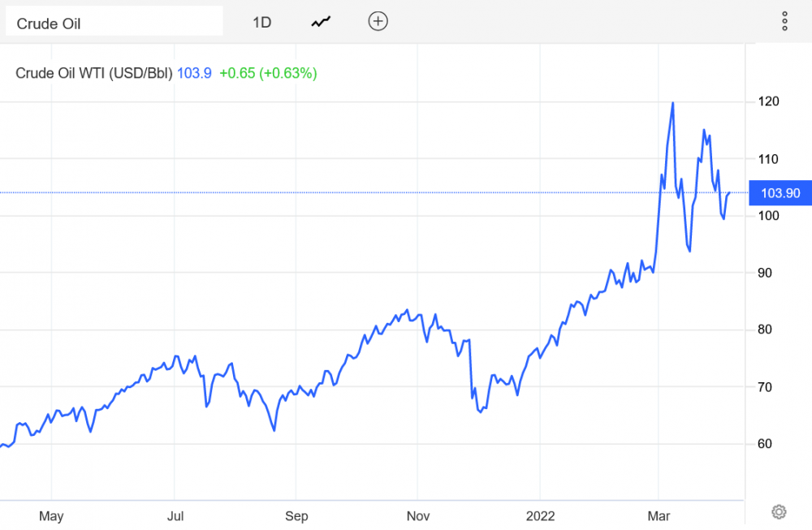
Task: Click the 103.9 legend price value
Action: 194,73
